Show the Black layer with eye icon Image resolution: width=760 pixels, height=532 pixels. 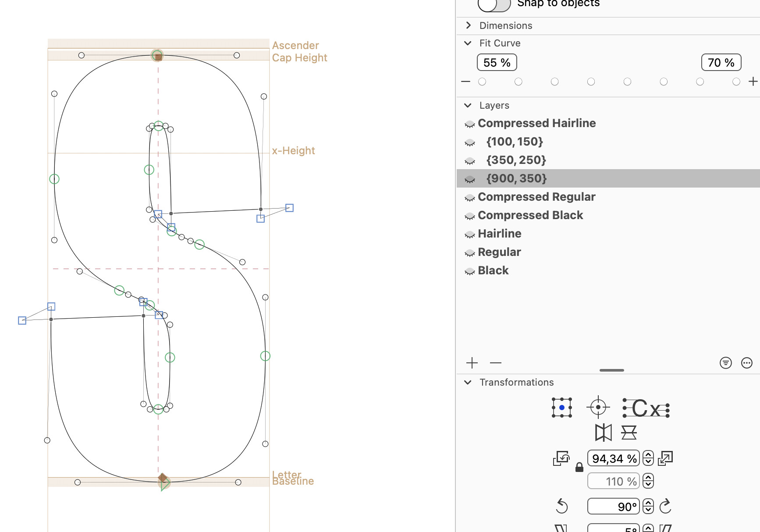(470, 271)
